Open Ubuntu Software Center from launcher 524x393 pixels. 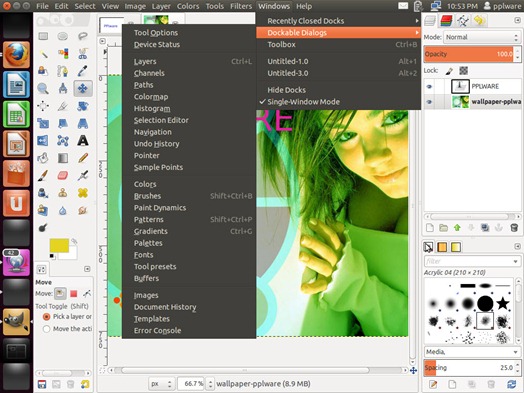[16, 174]
